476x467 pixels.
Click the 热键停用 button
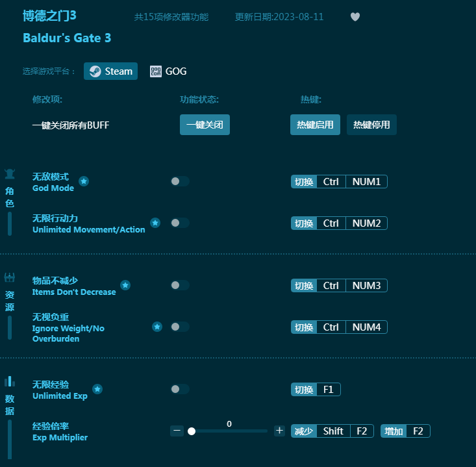[x=371, y=125]
